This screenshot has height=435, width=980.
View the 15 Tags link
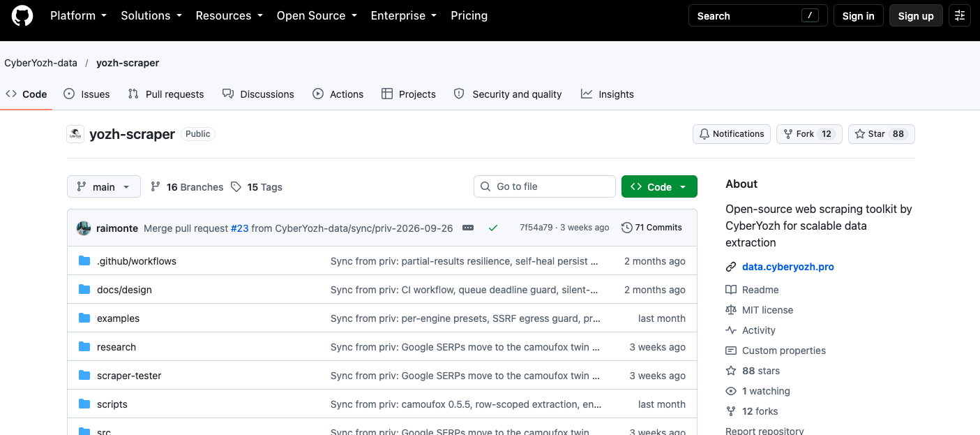(257, 187)
